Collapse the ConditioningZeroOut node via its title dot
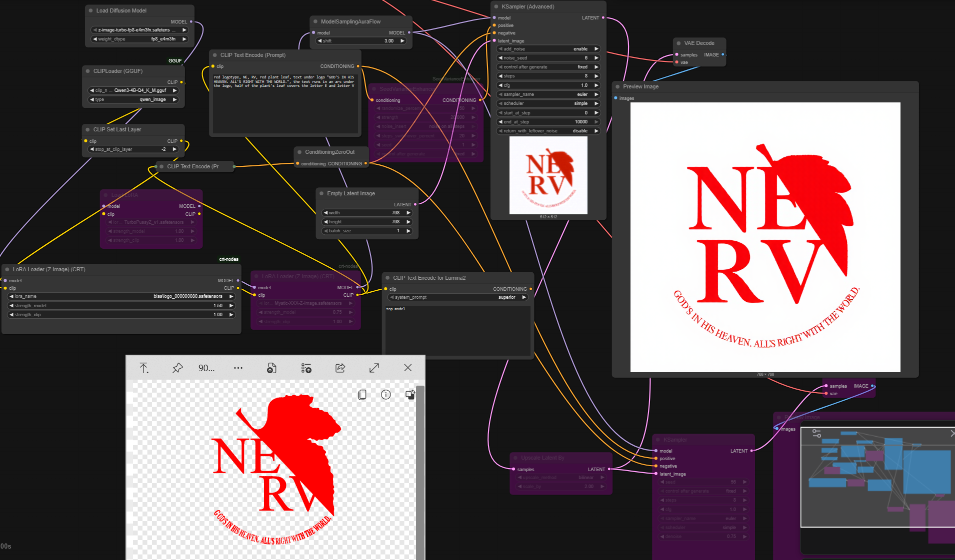This screenshot has height=560, width=955. [x=300, y=152]
